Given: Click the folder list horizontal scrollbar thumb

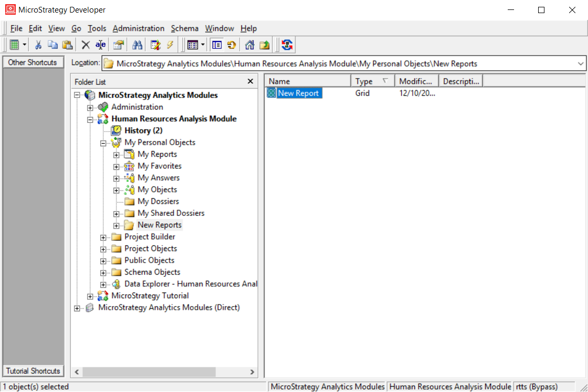Looking at the screenshot, I should (149, 372).
